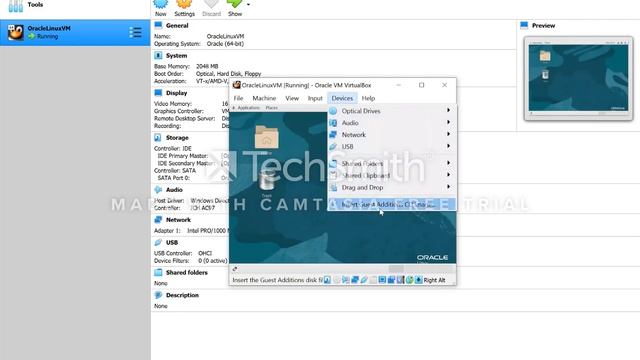640x360 pixels.
Task: Click the shared folders status bar icon
Action: 373,280
